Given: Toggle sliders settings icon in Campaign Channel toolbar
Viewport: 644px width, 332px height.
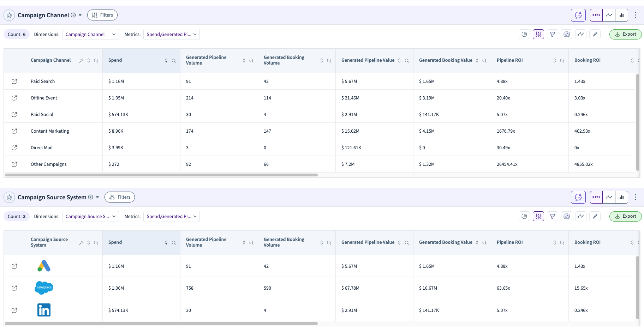Looking at the screenshot, I should click(538, 34).
